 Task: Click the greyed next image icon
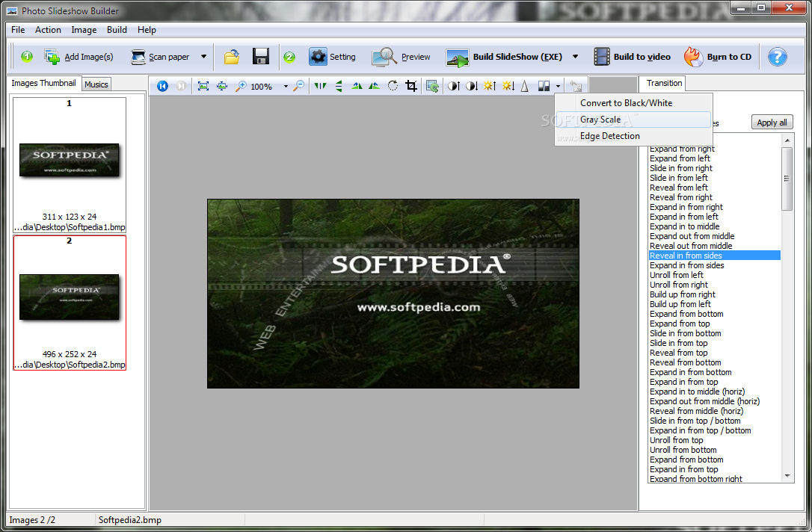(x=181, y=86)
